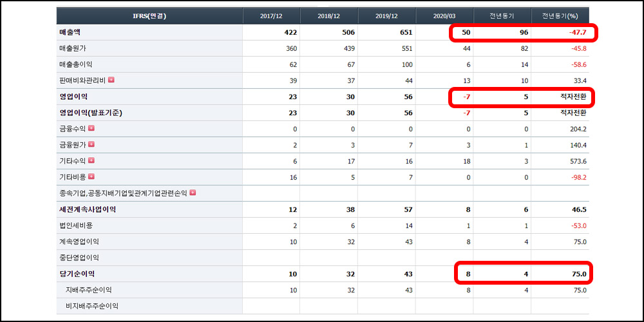This screenshot has width=644, height=322.
Task: Click 적자전환 in the 영업이익(발표기준) row
Action: pyautogui.click(x=573, y=113)
